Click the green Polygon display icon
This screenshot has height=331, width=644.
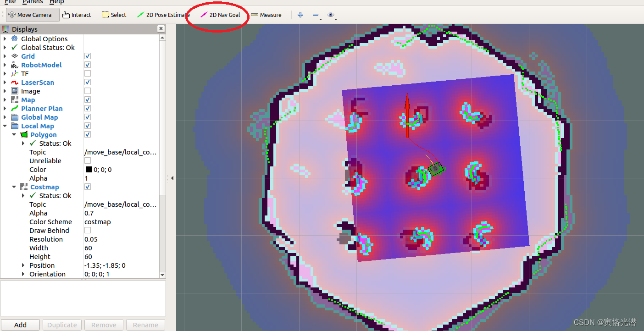pos(24,135)
